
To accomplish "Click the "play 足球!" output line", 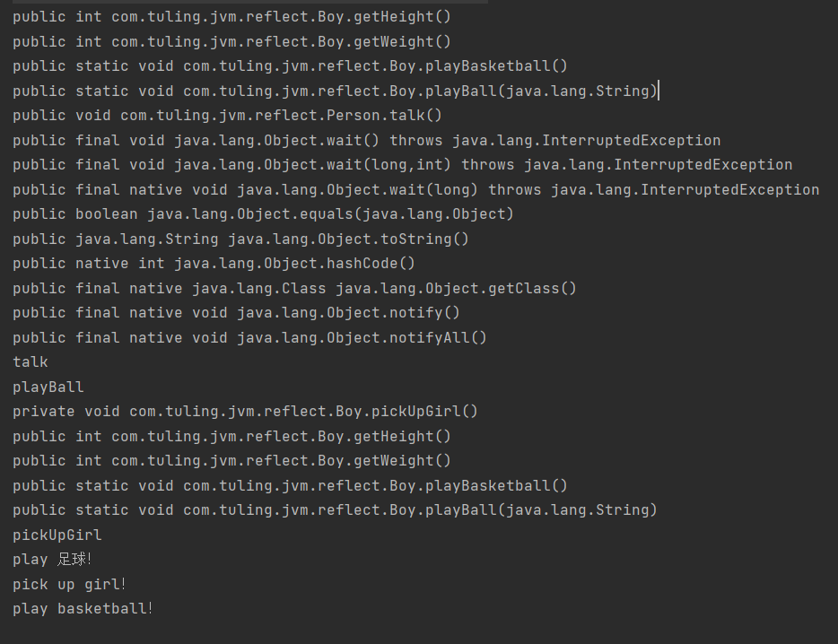I will [52, 560].
